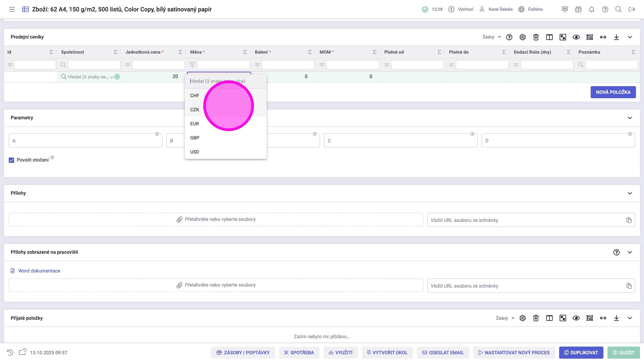Select USD from currency list
Viewport: 644px width, 362px height.
pyautogui.click(x=195, y=152)
